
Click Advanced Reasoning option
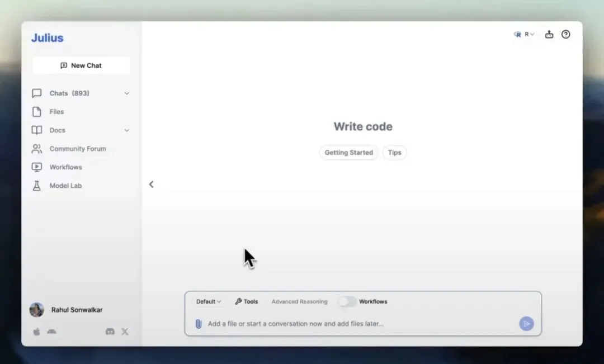click(299, 301)
